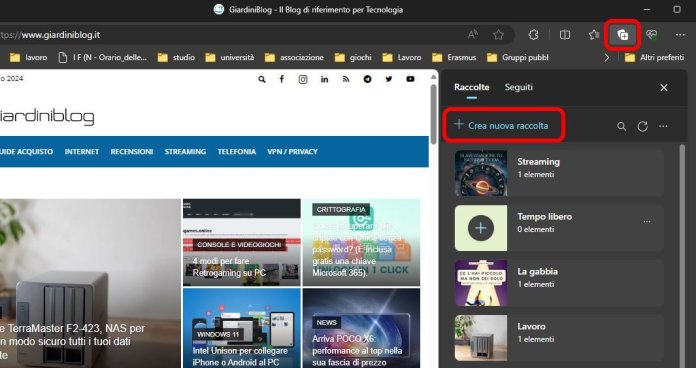Switch to the Raccolte tab
Viewport: 696px width, 368px height.
(x=471, y=87)
